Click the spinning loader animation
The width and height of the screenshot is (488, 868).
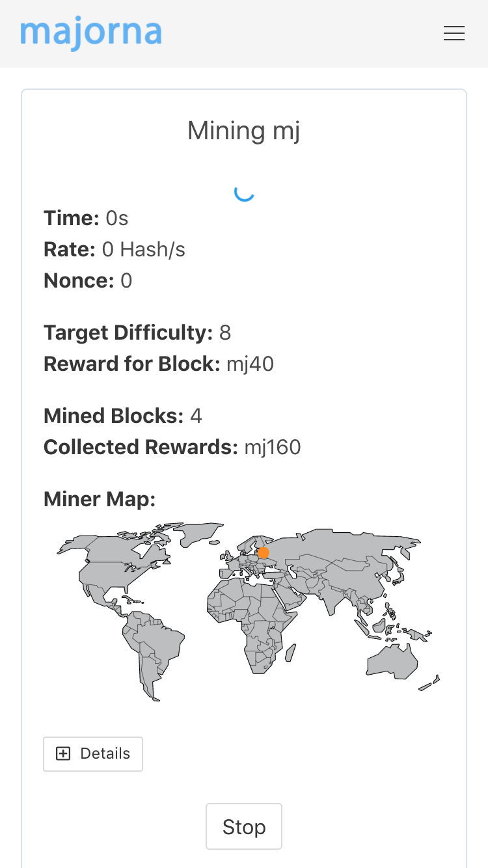(243, 193)
